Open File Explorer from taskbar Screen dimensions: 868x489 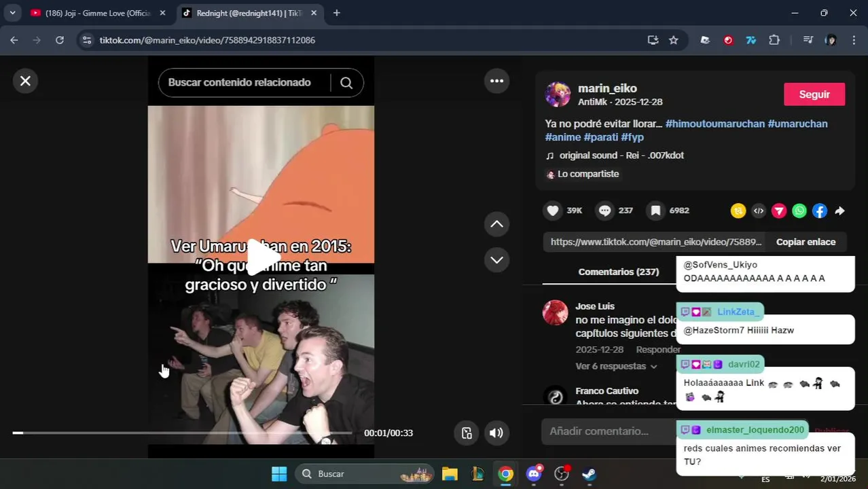coord(450,474)
